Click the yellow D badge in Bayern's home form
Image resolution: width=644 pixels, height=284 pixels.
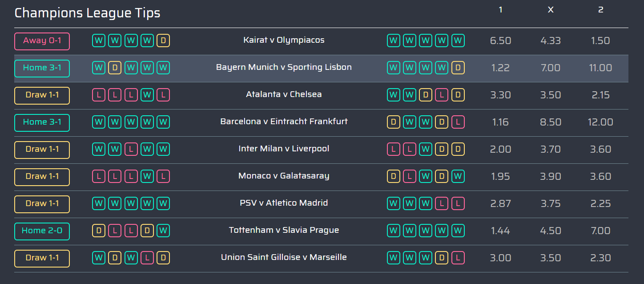pos(115,68)
